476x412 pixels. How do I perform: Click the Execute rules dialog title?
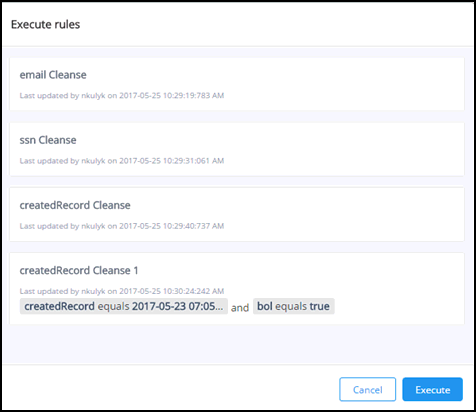coord(46,25)
